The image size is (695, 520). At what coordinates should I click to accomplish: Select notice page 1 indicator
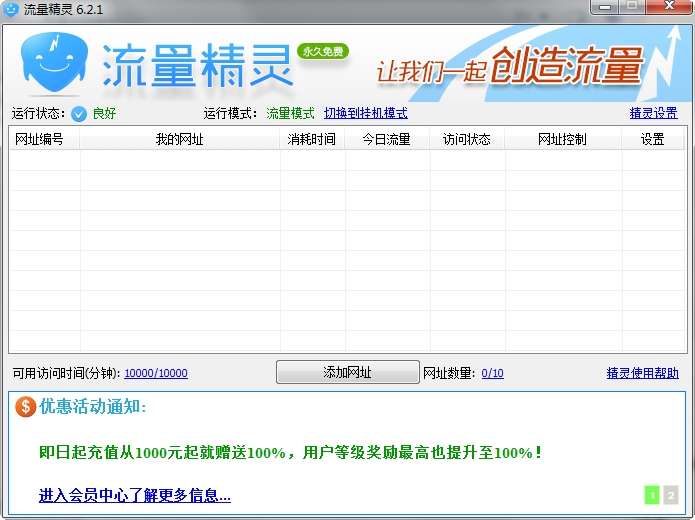tap(652, 495)
